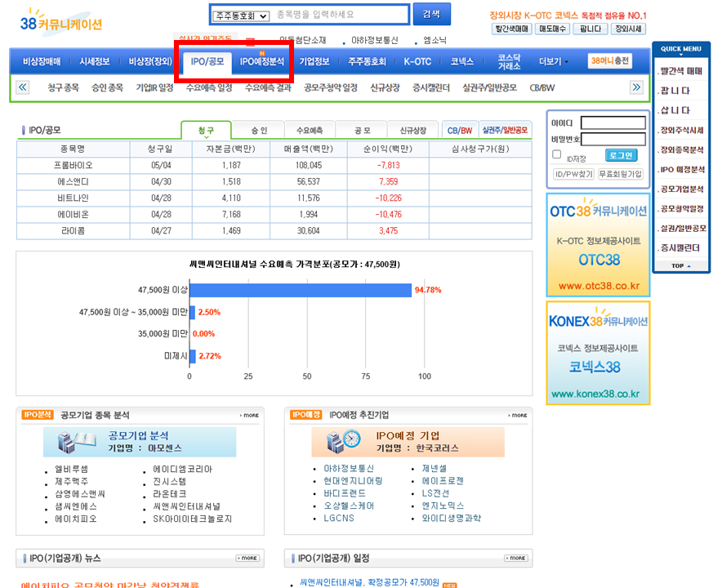Click more in IPO예정 추진기업

(x=519, y=416)
